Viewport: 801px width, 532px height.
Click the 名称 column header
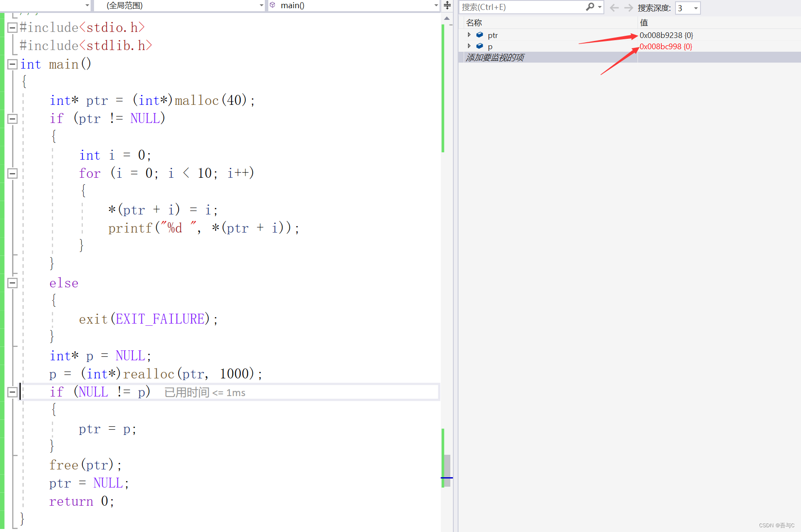[x=474, y=23]
